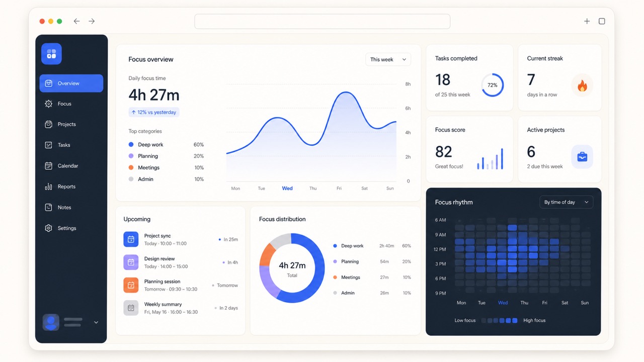The width and height of the screenshot is (644, 362).
Task: Click the gray calendar icon for Weekly summary
Action: click(x=131, y=308)
